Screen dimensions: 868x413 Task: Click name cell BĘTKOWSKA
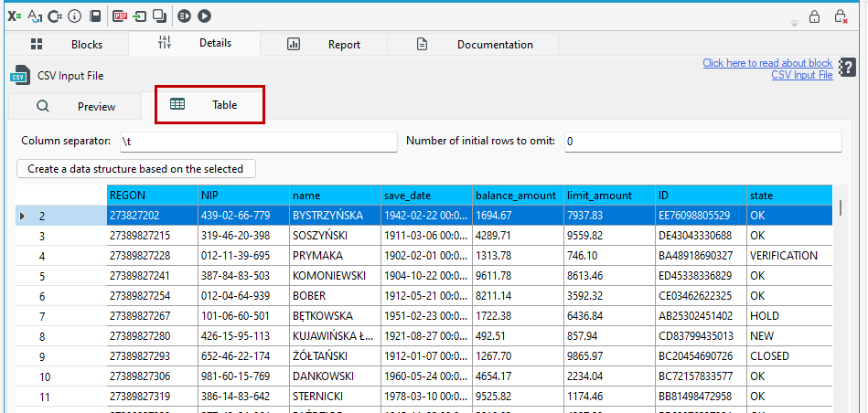[336, 316]
